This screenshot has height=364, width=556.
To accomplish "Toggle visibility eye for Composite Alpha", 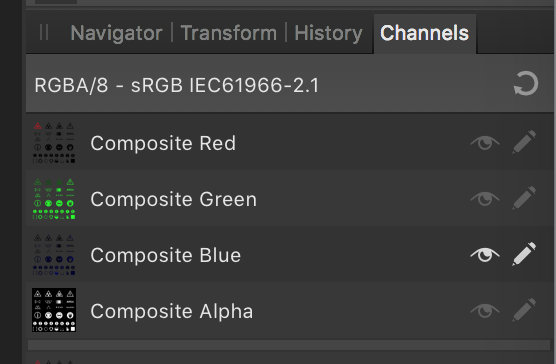I will (485, 310).
